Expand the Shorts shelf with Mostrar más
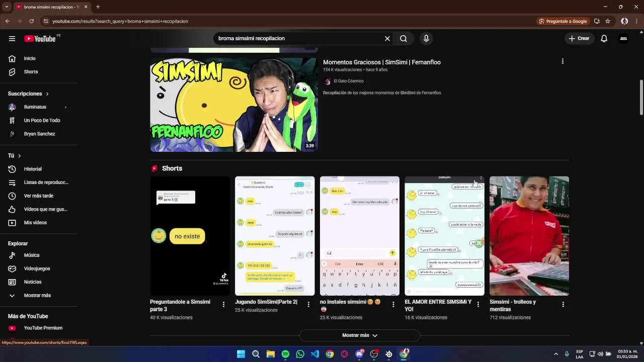 point(360,335)
